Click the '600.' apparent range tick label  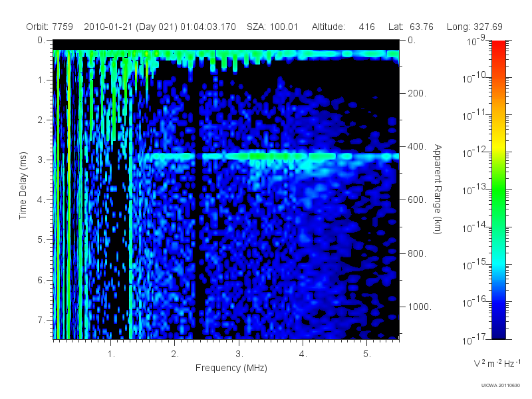point(417,200)
